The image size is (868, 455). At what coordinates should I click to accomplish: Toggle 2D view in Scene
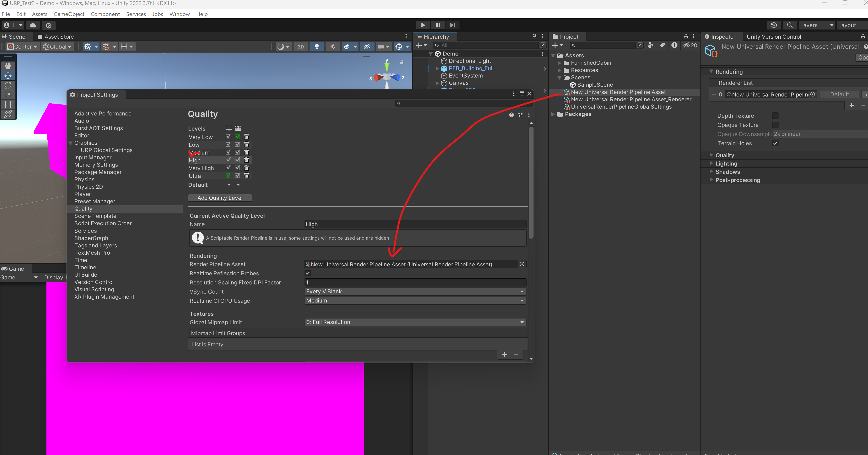point(301,47)
